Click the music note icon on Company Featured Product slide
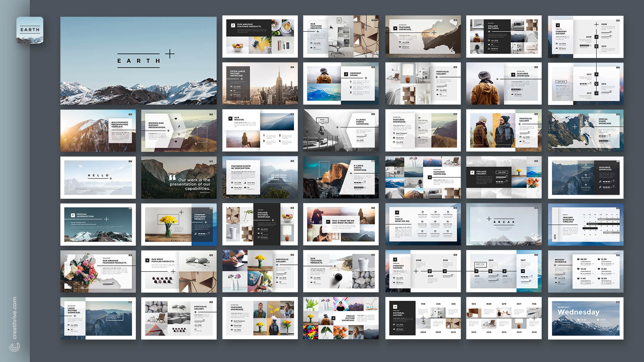This screenshot has width=644, height=362. 196,234
